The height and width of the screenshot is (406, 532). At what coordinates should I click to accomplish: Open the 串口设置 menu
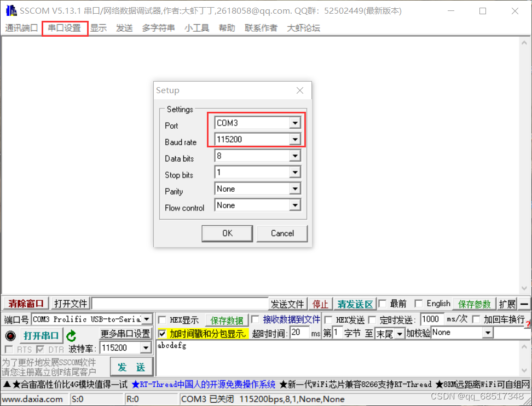pos(65,28)
